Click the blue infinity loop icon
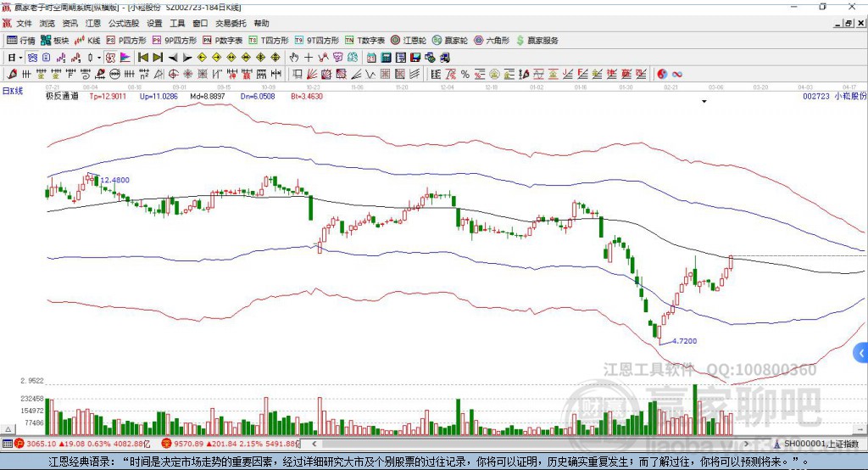This screenshot has width=868, height=470. 677,75
